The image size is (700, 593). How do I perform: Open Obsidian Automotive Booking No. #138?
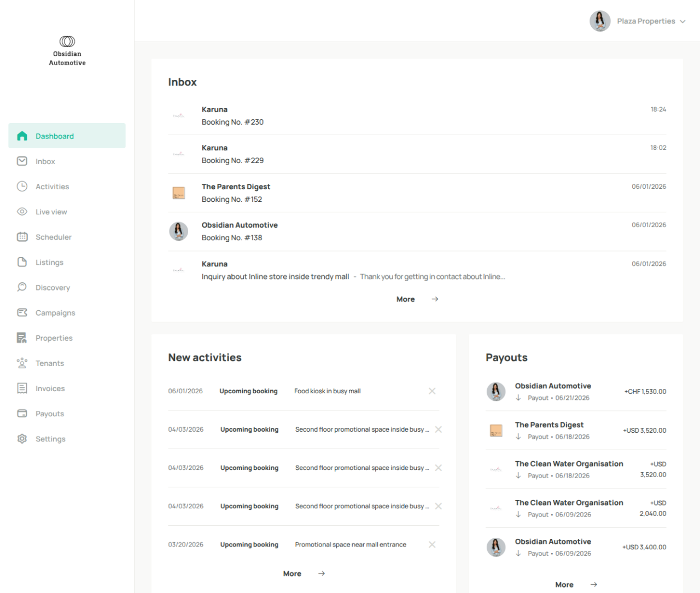pos(417,231)
